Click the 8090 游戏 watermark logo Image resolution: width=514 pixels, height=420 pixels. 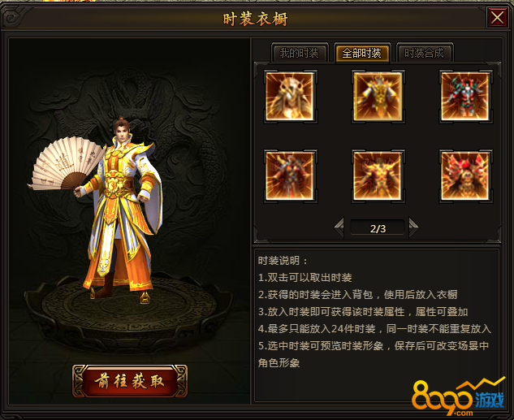click(x=458, y=397)
